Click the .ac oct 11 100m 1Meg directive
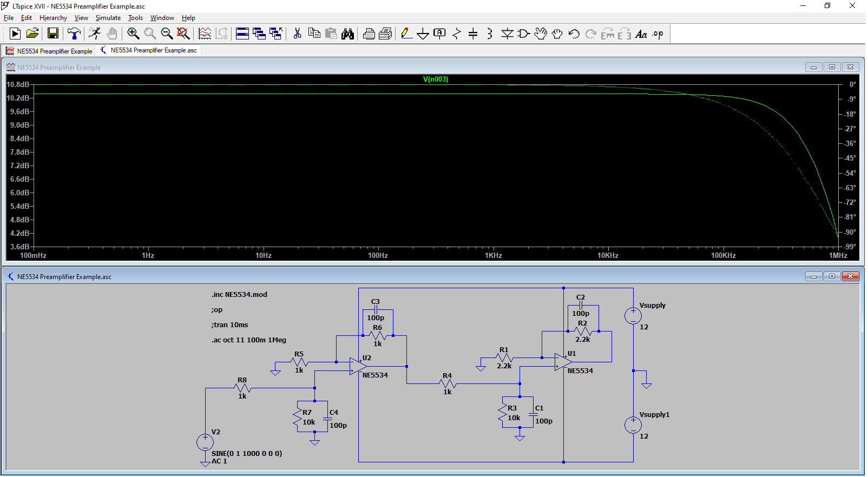This screenshot has height=477, width=868. [x=249, y=340]
